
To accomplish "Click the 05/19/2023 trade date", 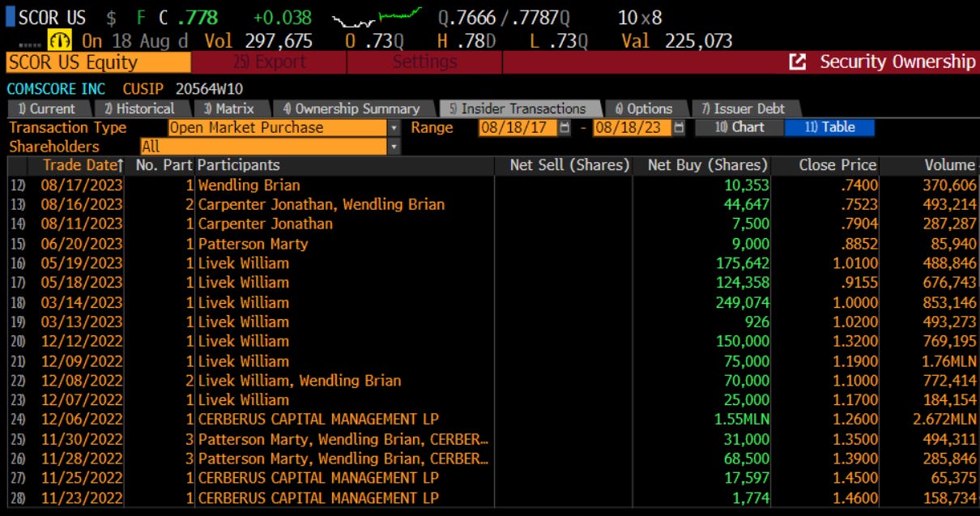I will coord(81,263).
